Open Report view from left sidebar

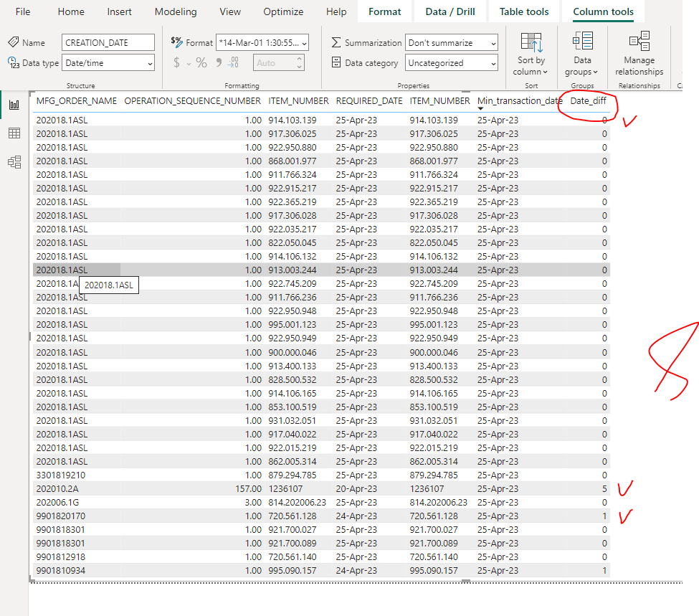click(14, 105)
